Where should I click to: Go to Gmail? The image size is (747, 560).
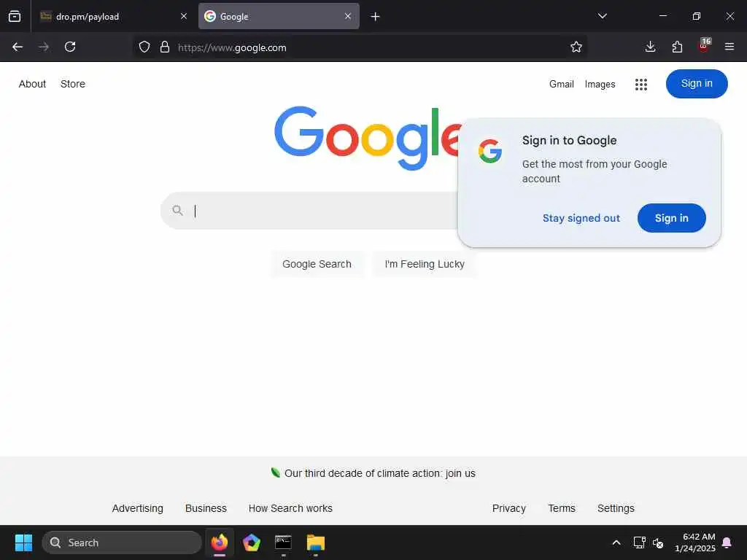561,85
